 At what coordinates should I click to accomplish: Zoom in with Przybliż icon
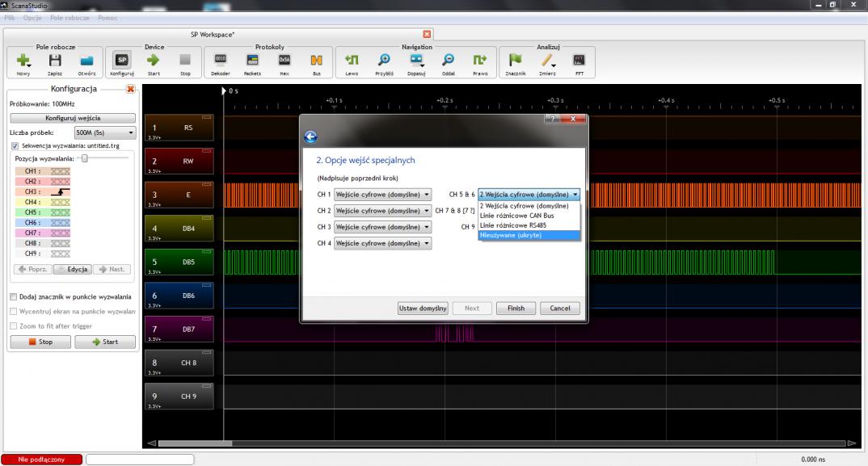coord(385,60)
